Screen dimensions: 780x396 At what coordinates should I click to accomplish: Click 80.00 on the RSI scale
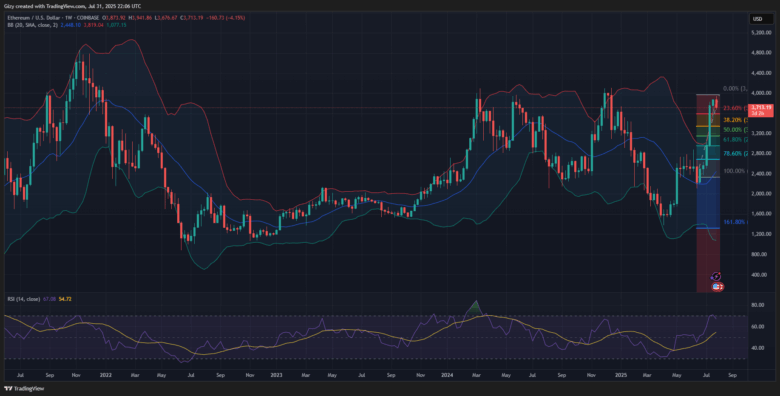pyautogui.click(x=759, y=305)
